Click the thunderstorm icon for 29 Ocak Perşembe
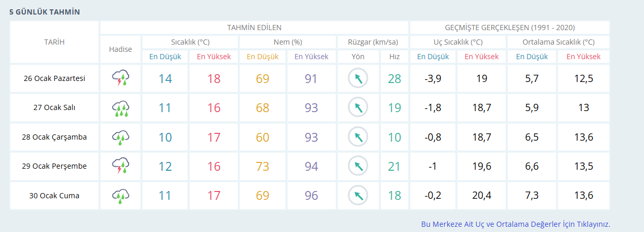This screenshot has height=232, width=644. pyautogui.click(x=120, y=167)
